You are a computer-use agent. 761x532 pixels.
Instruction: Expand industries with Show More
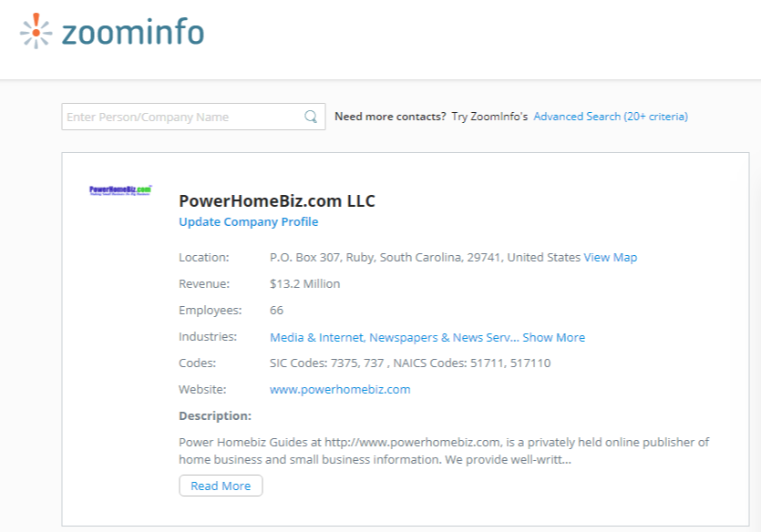point(554,337)
